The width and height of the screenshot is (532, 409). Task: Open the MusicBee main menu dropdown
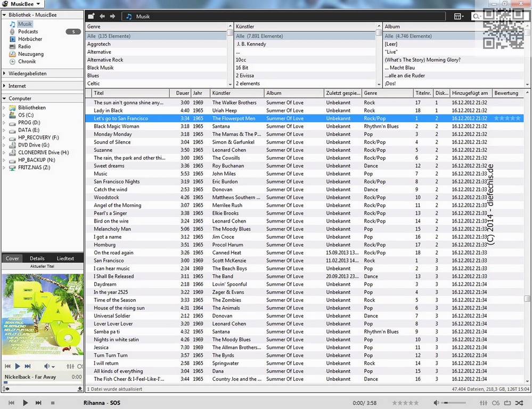point(22,4)
